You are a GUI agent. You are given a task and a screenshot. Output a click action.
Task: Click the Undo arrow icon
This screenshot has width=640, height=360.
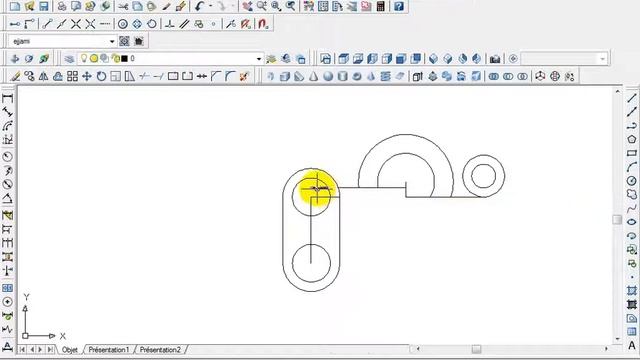coord(199,6)
